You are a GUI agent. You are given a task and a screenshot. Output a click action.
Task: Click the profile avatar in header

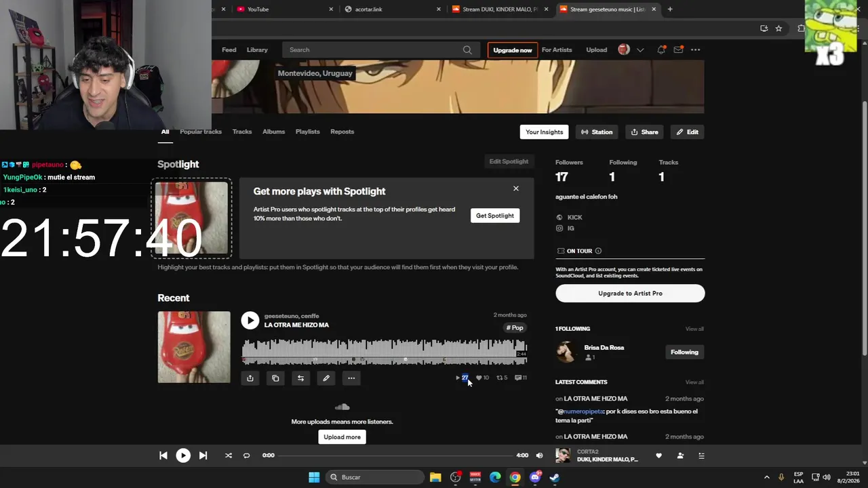tap(624, 49)
